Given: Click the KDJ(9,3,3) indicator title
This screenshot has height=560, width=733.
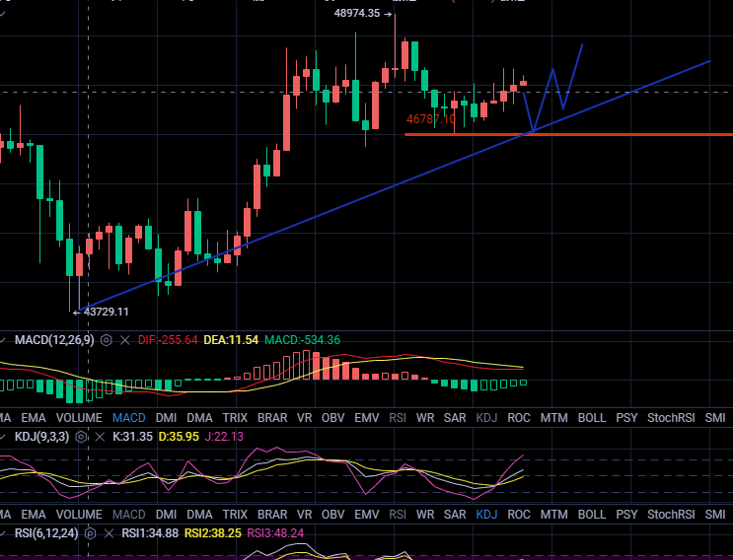Looking at the screenshot, I should (x=41, y=437).
